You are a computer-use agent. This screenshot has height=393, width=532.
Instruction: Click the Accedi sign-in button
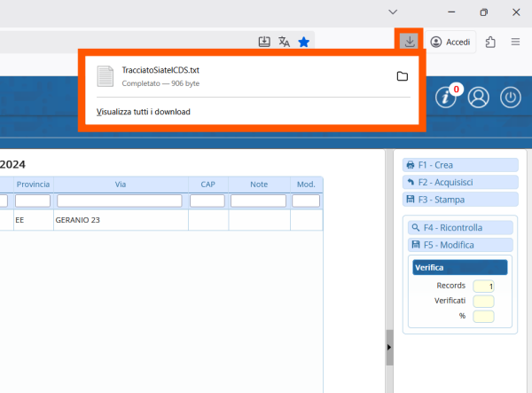(450, 42)
